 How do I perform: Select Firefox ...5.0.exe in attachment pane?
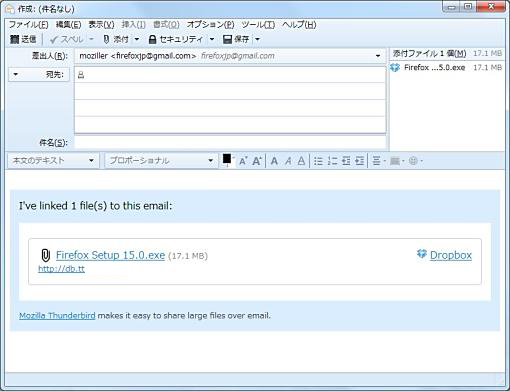click(x=446, y=68)
